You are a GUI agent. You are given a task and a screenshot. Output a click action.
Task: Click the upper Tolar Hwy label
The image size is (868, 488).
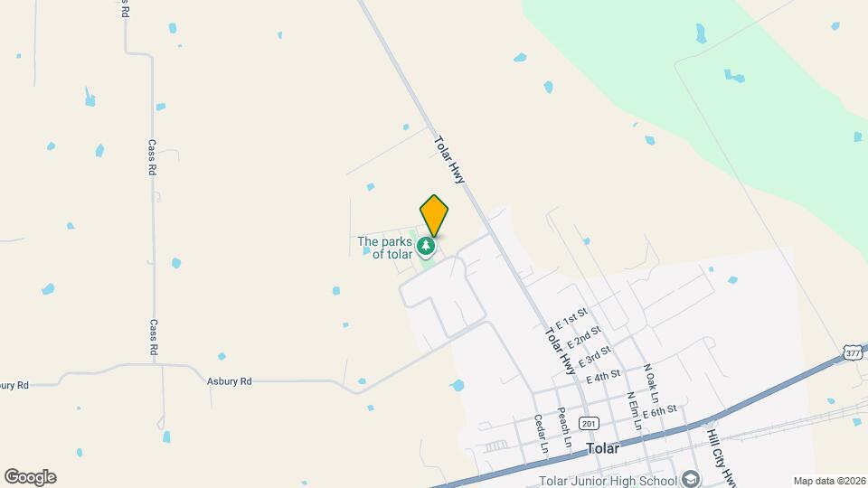pyautogui.click(x=449, y=160)
